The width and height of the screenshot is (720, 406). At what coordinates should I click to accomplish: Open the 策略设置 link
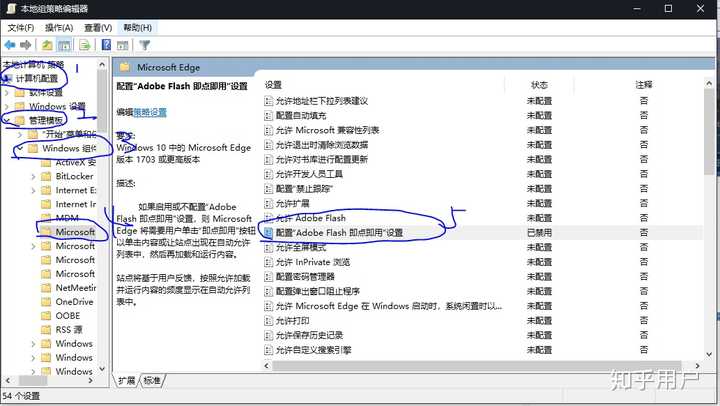click(x=150, y=113)
